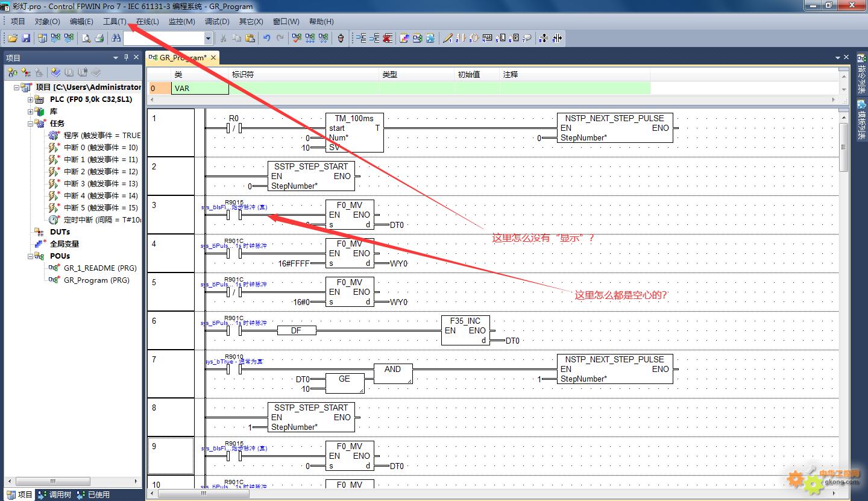The width and height of the screenshot is (868, 501).
Task: Select the 项目 bottom tab
Action: (x=19, y=494)
